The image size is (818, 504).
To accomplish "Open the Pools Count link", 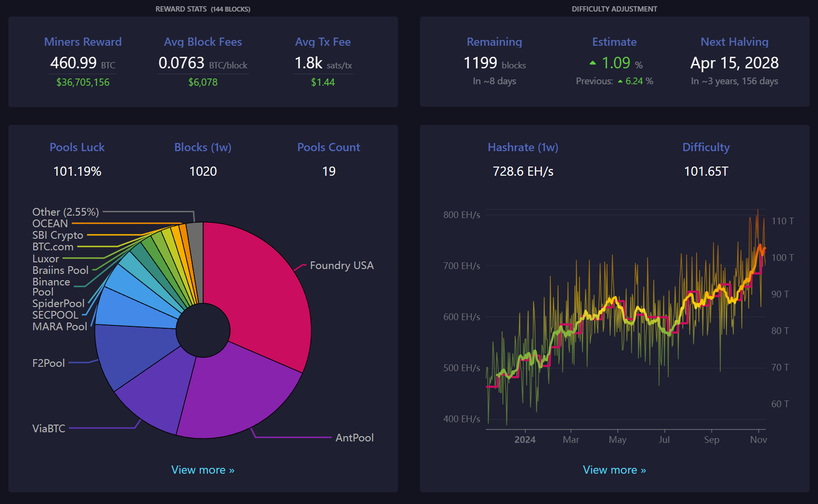I will (328, 147).
